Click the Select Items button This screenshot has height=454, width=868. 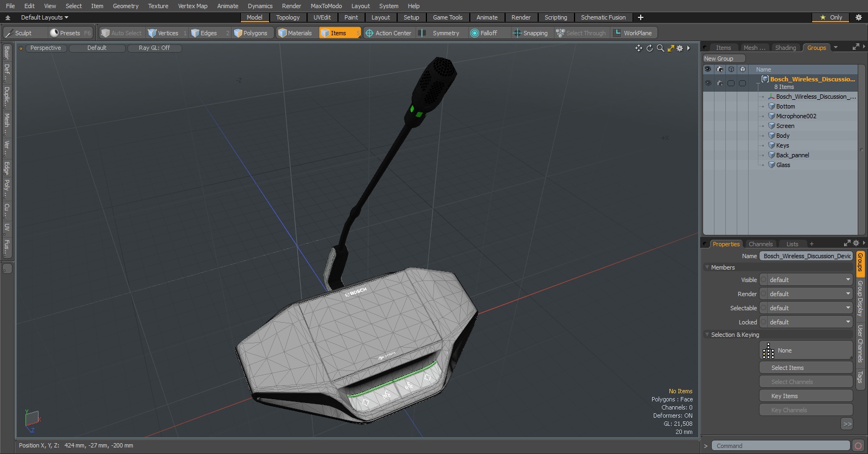(806, 368)
